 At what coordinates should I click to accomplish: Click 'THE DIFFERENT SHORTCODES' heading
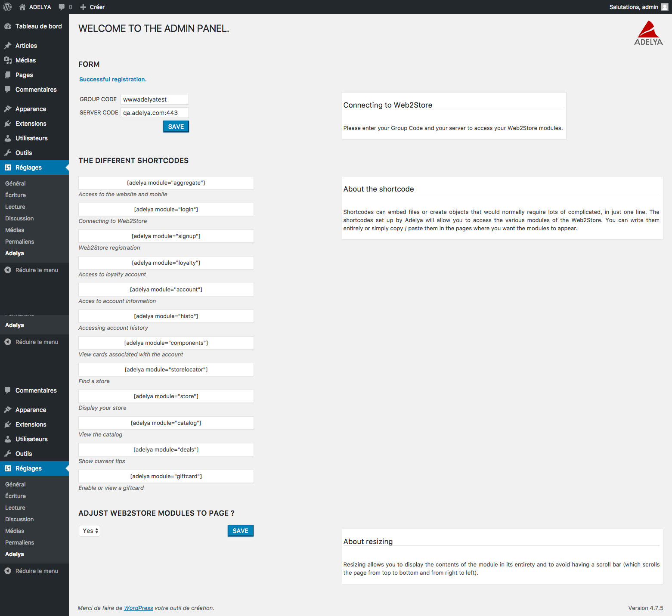tap(133, 161)
